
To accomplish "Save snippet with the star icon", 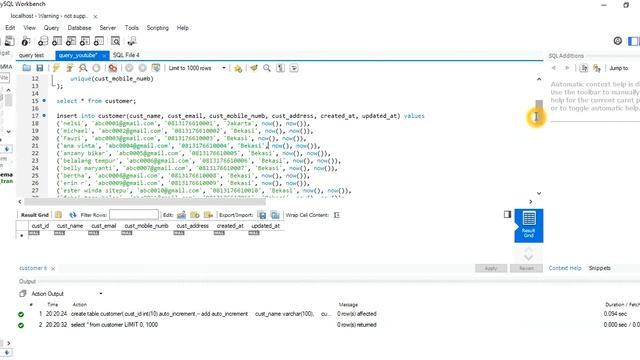I will coord(238,68).
